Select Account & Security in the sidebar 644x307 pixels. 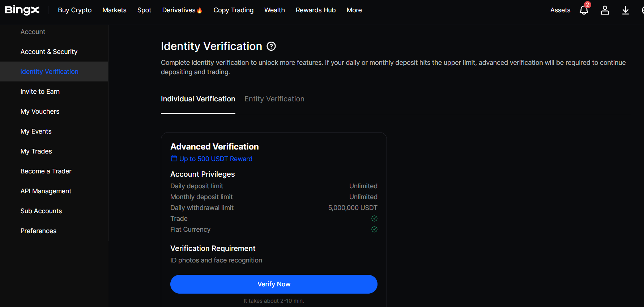point(54,52)
